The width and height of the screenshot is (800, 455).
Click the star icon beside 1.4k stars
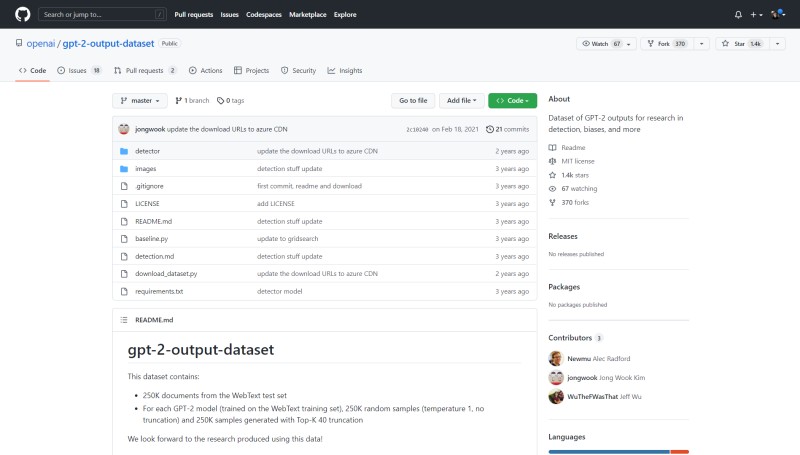553,175
